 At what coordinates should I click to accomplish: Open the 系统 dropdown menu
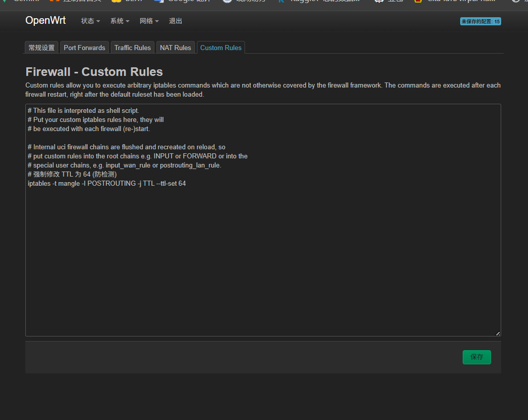tap(119, 21)
